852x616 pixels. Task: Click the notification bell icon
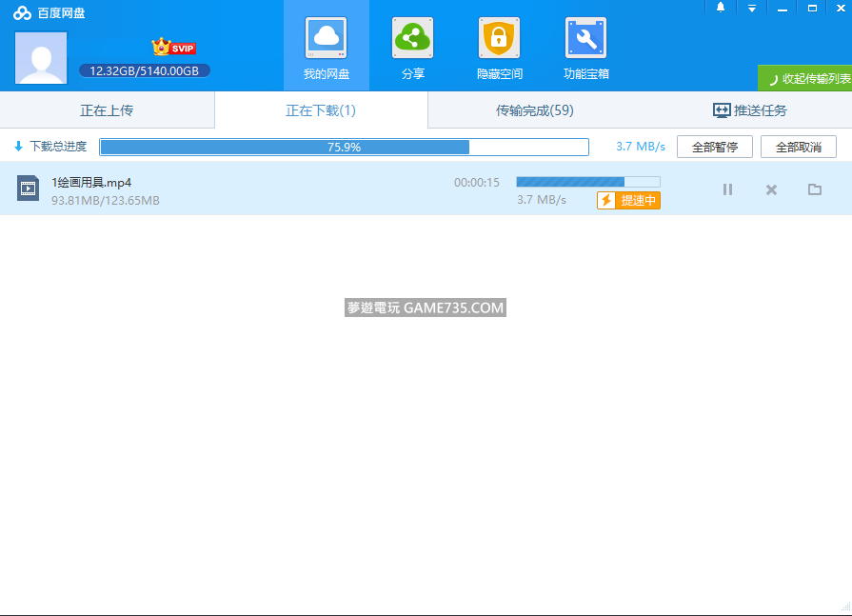coord(721,8)
